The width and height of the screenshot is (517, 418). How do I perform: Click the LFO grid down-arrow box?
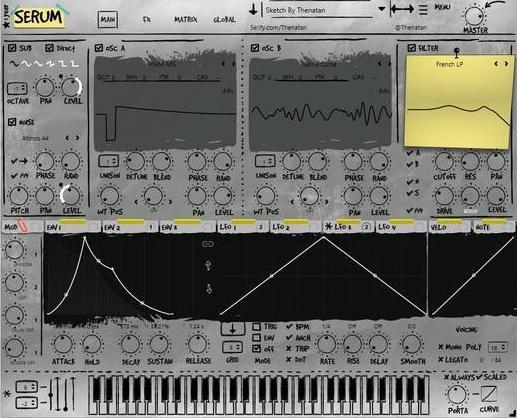pos(233,329)
